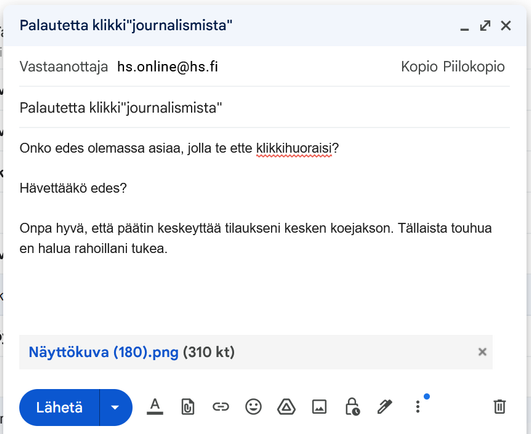
Task: Expand send options arrow next to Lähetä
Action: click(115, 407)
